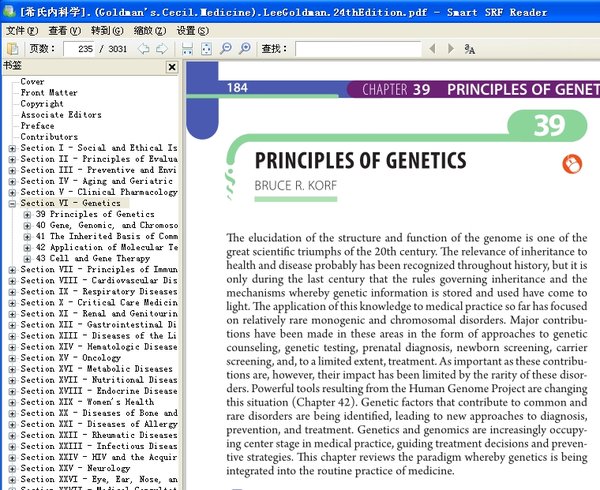
Task: Toggle the match case search option
Action: 469,49
